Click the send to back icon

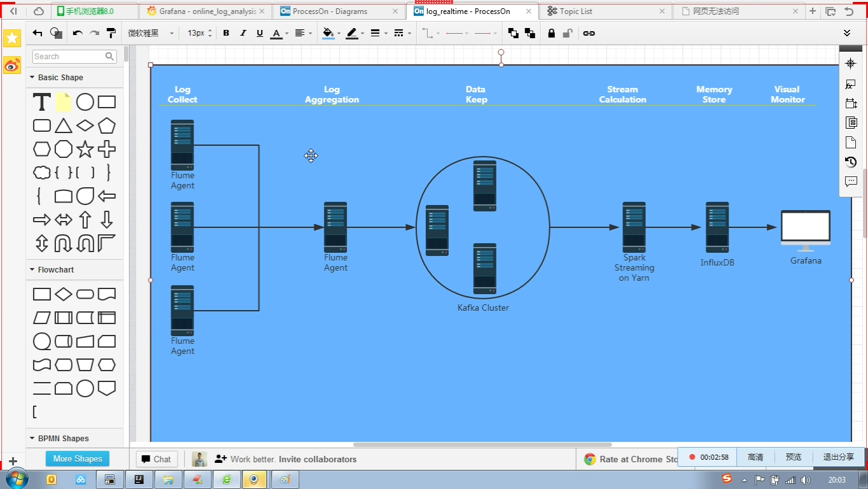pos(530,33)
